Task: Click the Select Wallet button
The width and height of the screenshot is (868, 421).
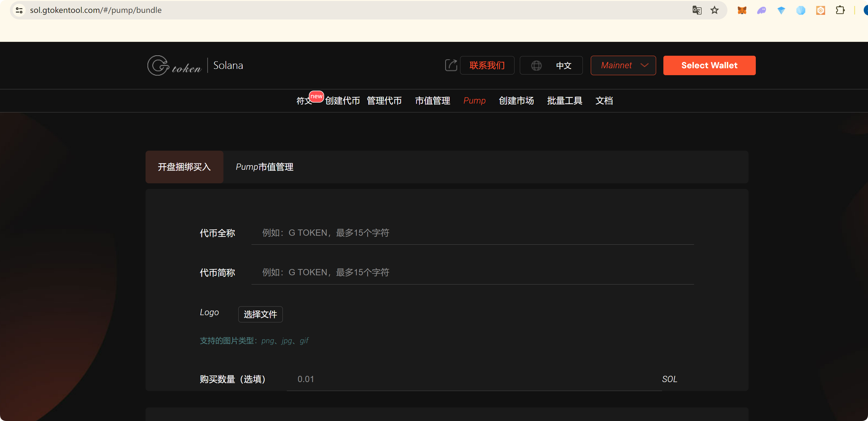Action: [709, 65]
